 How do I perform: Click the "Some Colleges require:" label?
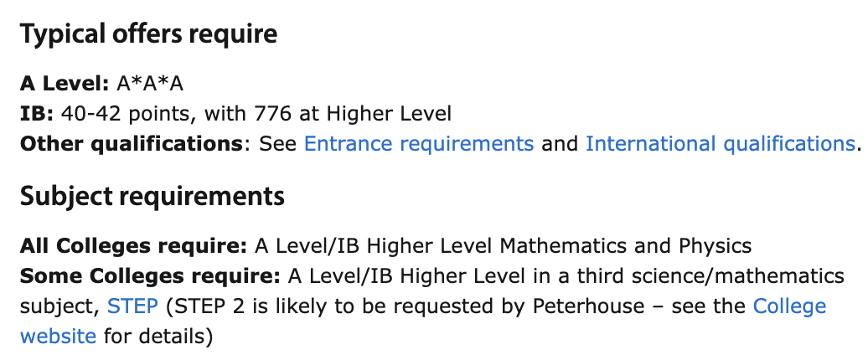pos(150,276)
